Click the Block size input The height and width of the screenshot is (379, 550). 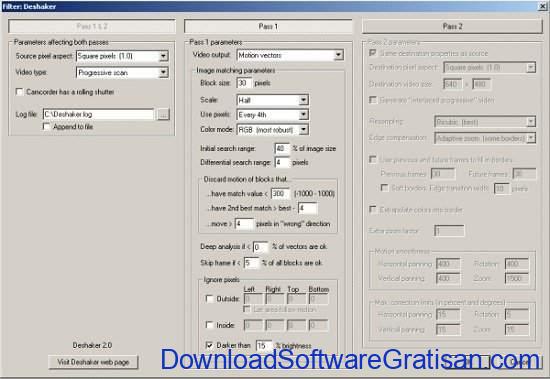tap(244, 83)
